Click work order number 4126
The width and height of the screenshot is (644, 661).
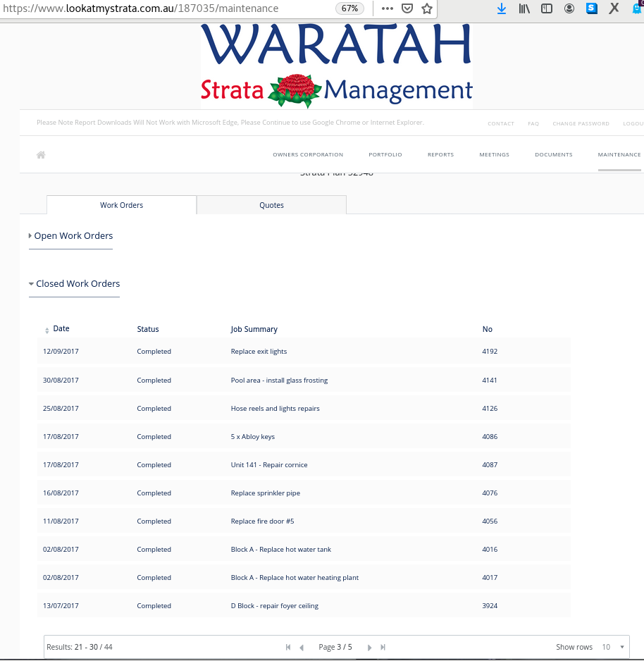pyautogui.click(x=490, y=409)
